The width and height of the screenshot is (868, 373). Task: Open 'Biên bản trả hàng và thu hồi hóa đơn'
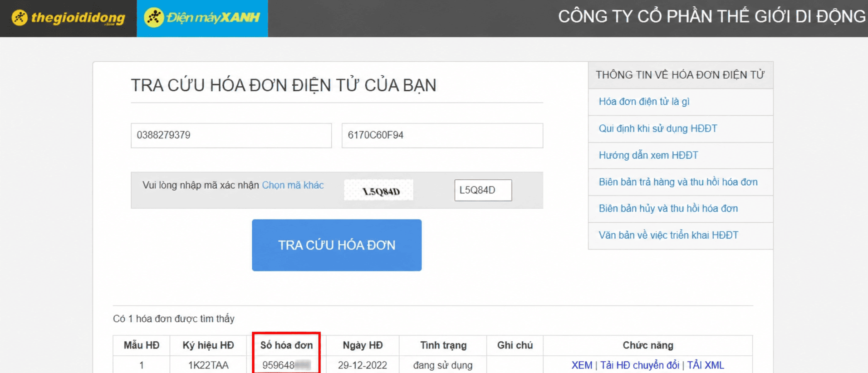tap(678, 182)
